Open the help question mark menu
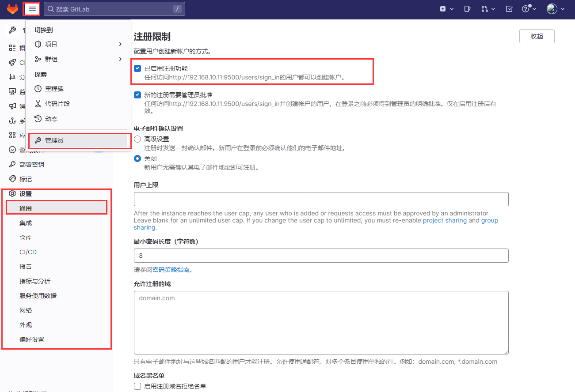This screenshot has width=575, height=392. tap(529, 9)
